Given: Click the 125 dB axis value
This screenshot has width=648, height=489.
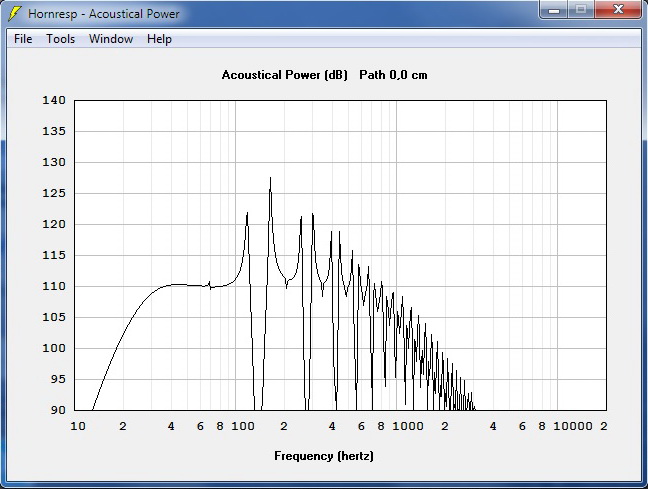Looking at the screenshot, I should pos(54,193).
